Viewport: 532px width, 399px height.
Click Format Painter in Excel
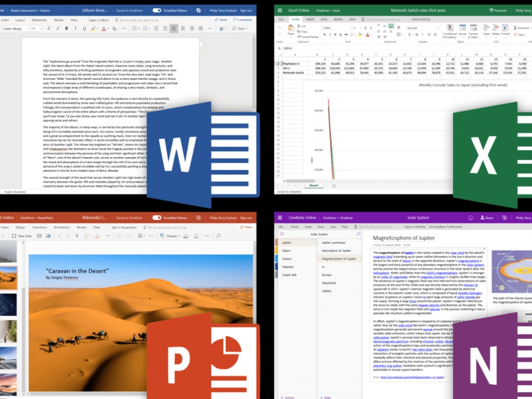click(308, 37)
